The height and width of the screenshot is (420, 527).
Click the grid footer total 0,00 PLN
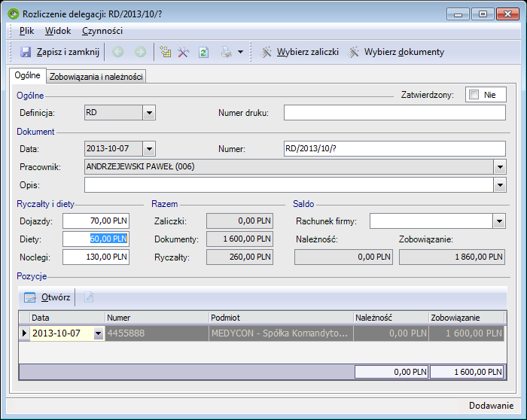point(391,372)
